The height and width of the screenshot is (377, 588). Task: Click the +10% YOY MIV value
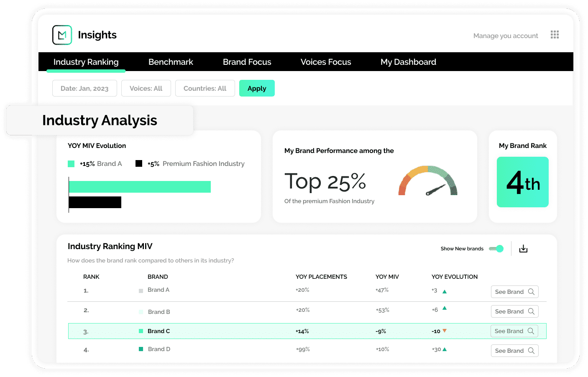point(382,349)
